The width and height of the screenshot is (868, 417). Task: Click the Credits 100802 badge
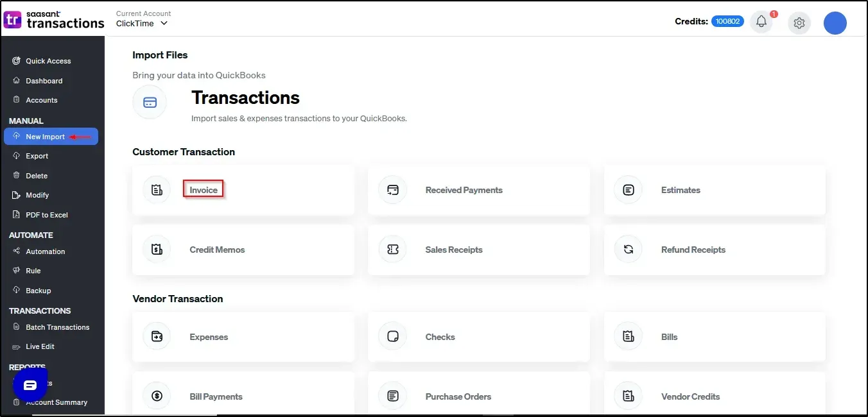727,21
